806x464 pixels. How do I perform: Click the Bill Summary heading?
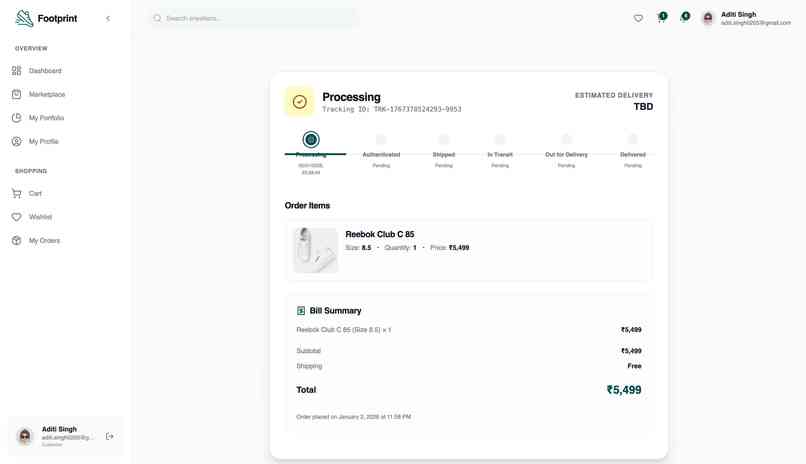(x=335, y=311)
